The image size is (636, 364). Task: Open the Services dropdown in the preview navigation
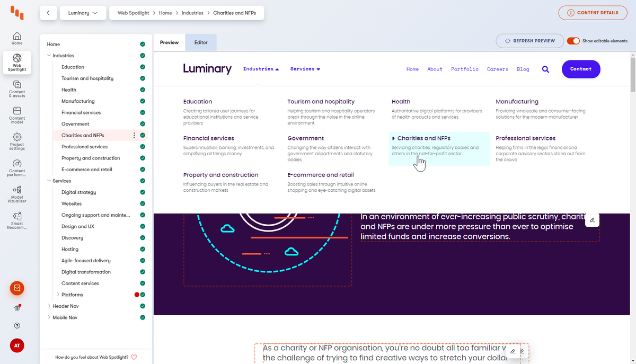[x=305, y=69]
